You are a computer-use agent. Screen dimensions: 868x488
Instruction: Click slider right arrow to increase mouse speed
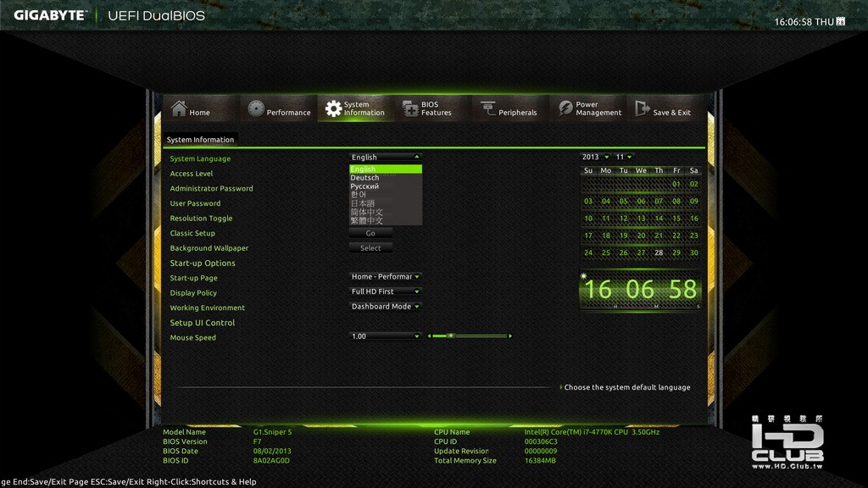click(509, 335)
